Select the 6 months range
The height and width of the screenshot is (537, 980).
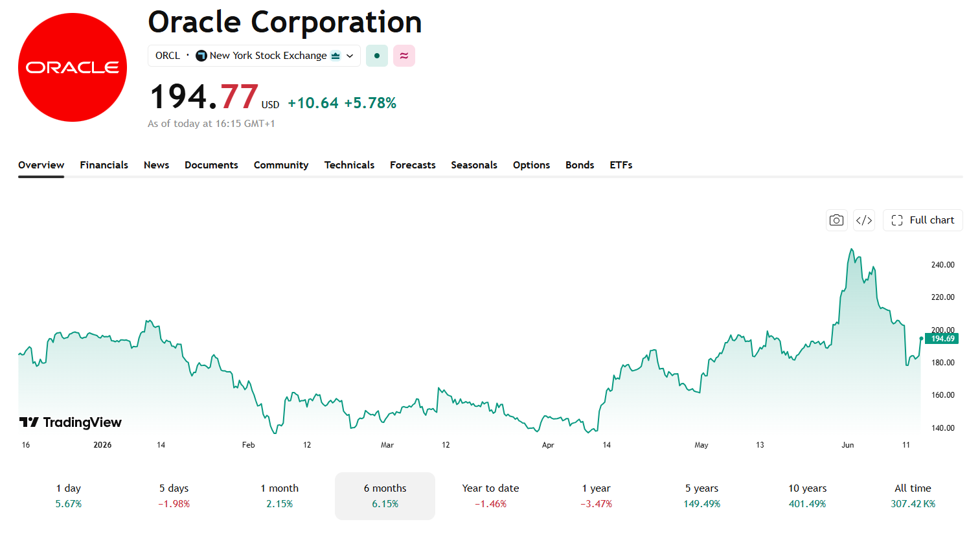click(x=385, y=496)
